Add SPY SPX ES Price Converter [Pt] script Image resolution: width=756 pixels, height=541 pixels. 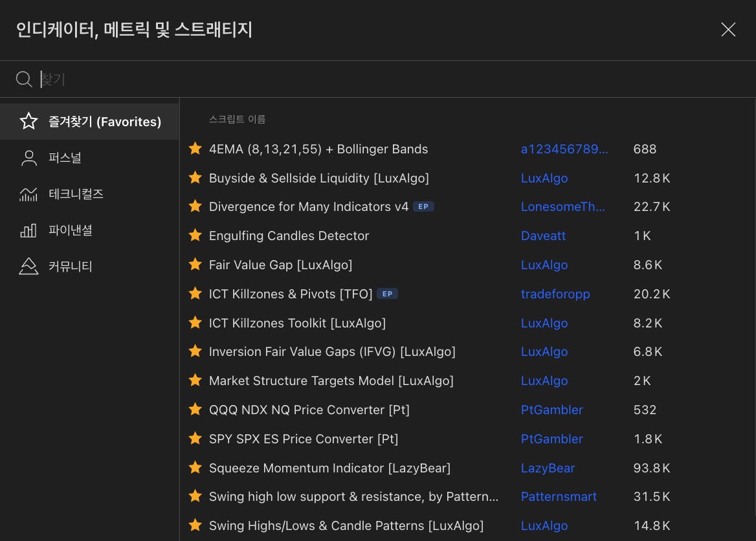pyautogui.click(x=304, y=439)
